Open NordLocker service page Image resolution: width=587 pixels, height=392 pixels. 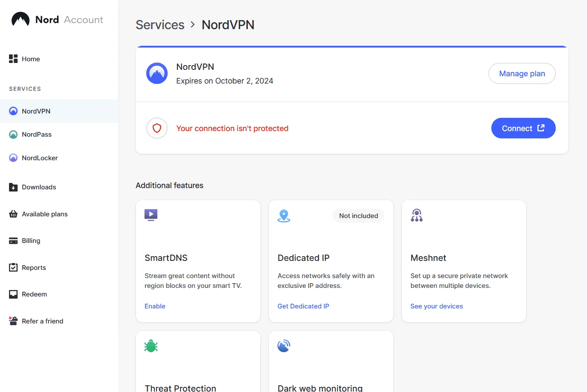click(x=59, y=158)
